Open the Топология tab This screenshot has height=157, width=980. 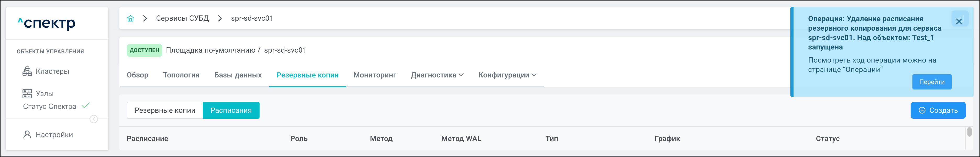181,75
